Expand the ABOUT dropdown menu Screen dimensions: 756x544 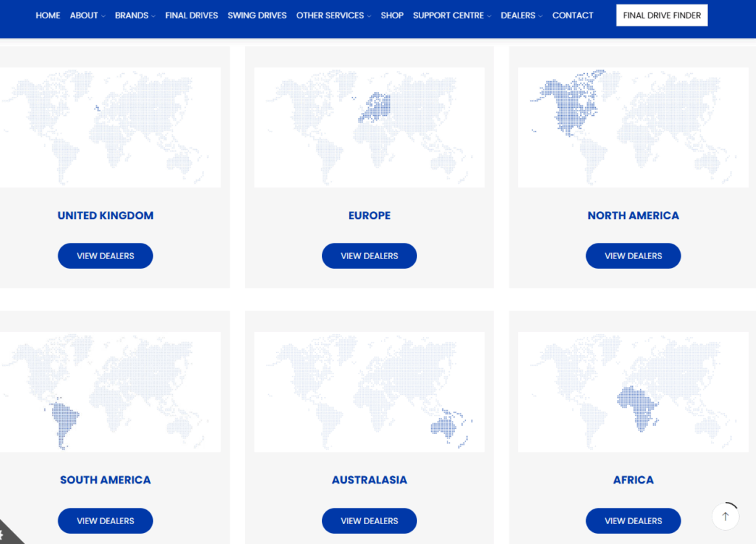(x=84, y=15)
